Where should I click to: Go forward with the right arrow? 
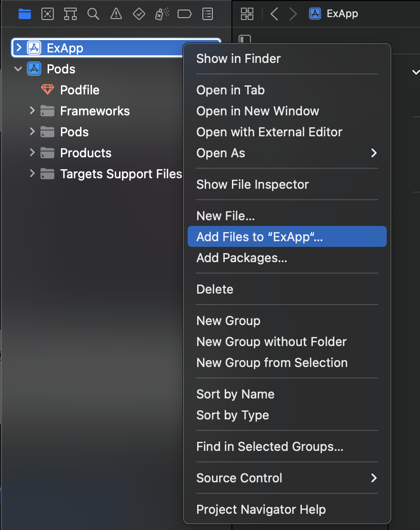point(293,14)
